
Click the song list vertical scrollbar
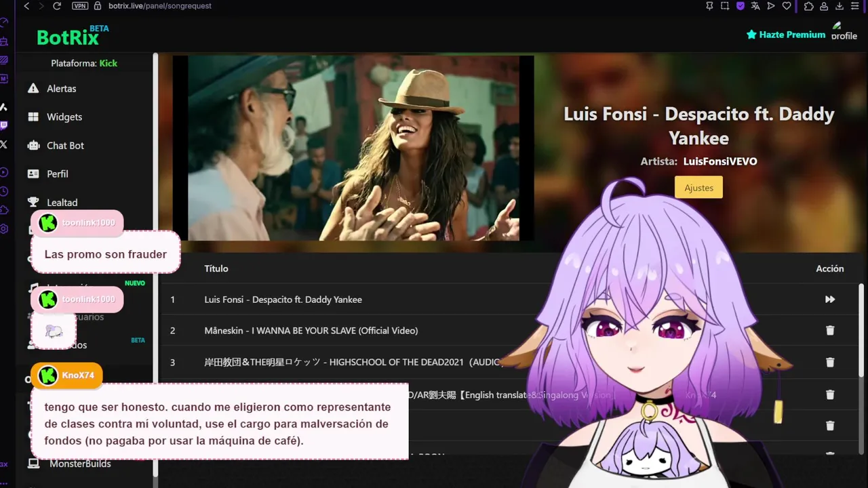[x=862, y=330]
